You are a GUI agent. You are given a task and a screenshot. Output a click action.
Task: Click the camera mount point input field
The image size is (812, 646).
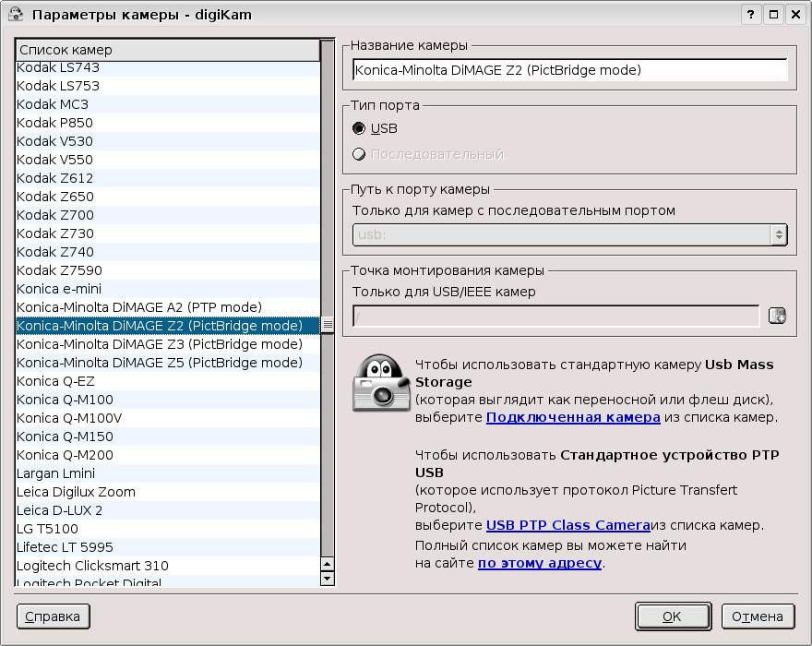[x=555, y=316]
